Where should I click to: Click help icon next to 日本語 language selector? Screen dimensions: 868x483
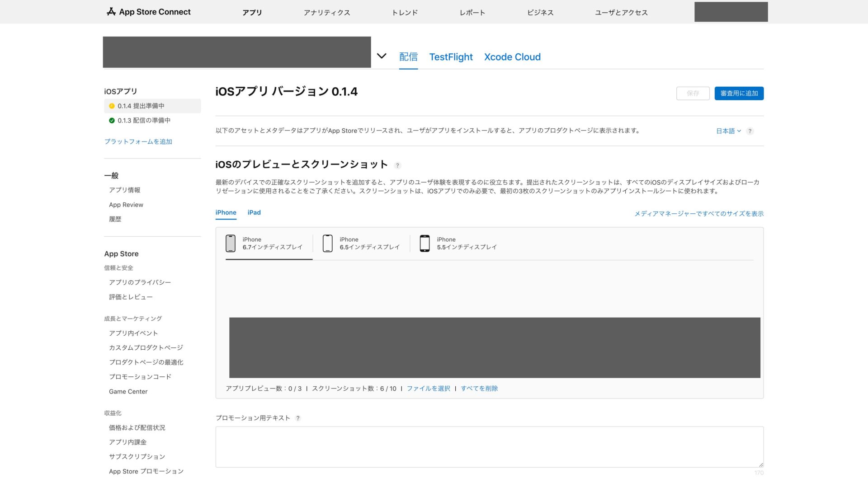pos(750,131)
